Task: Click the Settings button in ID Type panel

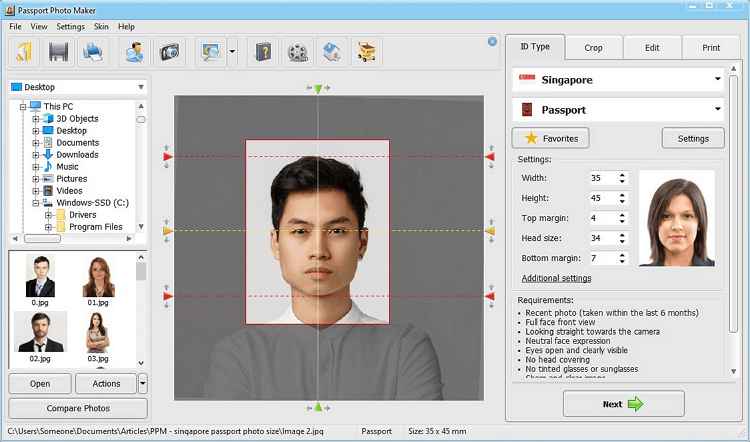Action: pos(693,139)
